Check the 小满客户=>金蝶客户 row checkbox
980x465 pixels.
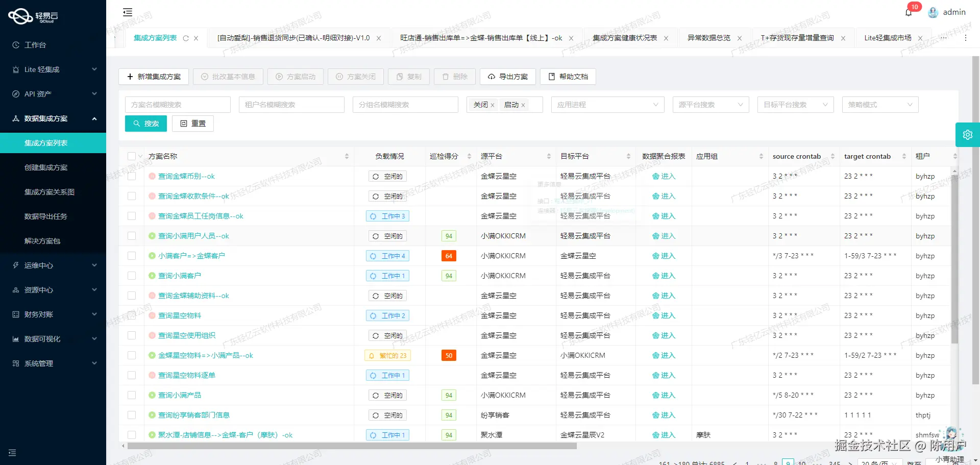click(x=132, y=256)
